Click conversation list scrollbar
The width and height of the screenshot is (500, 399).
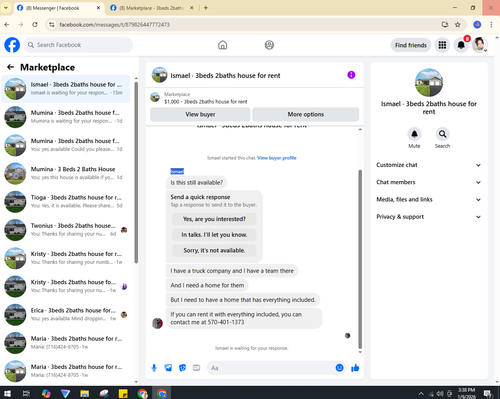tap(136, 173)
